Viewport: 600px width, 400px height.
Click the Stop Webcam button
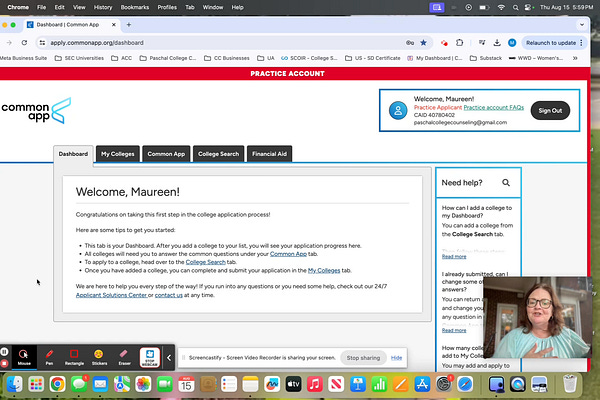click(x=150, y=357)
